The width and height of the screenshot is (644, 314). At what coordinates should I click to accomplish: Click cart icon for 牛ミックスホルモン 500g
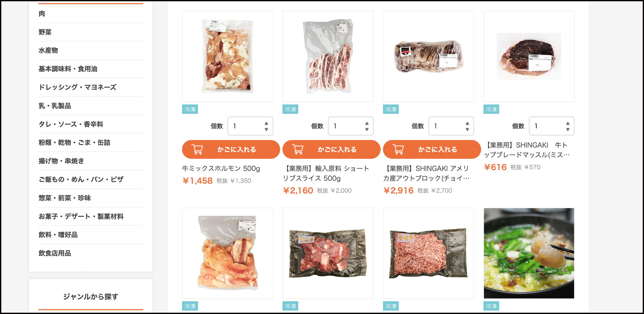(197, 149)
